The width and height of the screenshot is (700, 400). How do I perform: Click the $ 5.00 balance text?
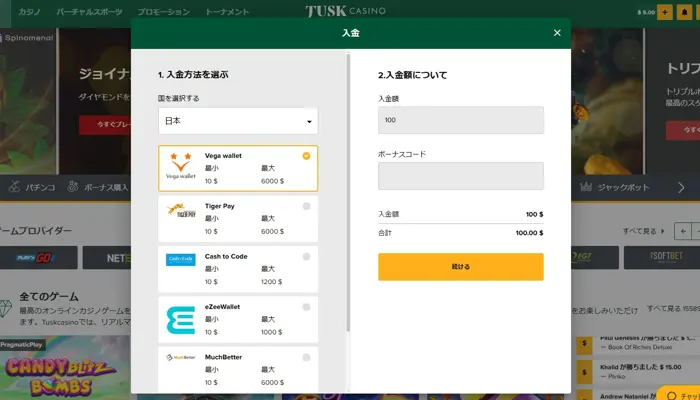click(646, 12)
